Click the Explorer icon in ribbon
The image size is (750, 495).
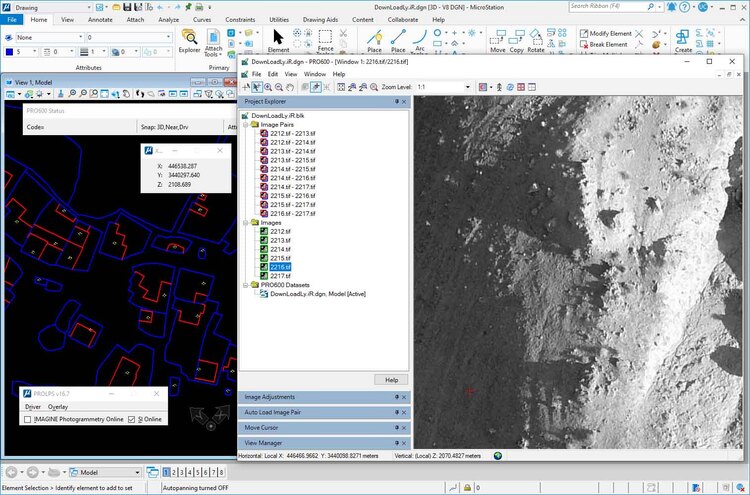tap(189, 38)
